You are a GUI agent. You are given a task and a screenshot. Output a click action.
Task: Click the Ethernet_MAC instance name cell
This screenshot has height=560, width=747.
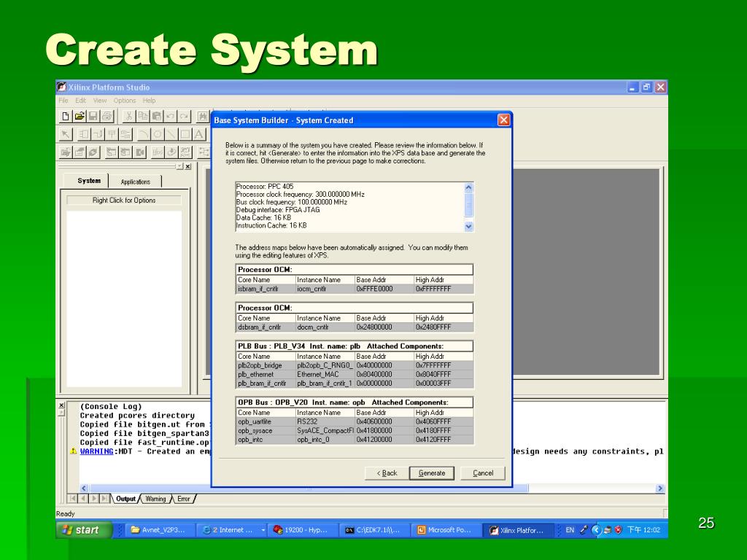(x=325, y=374)
